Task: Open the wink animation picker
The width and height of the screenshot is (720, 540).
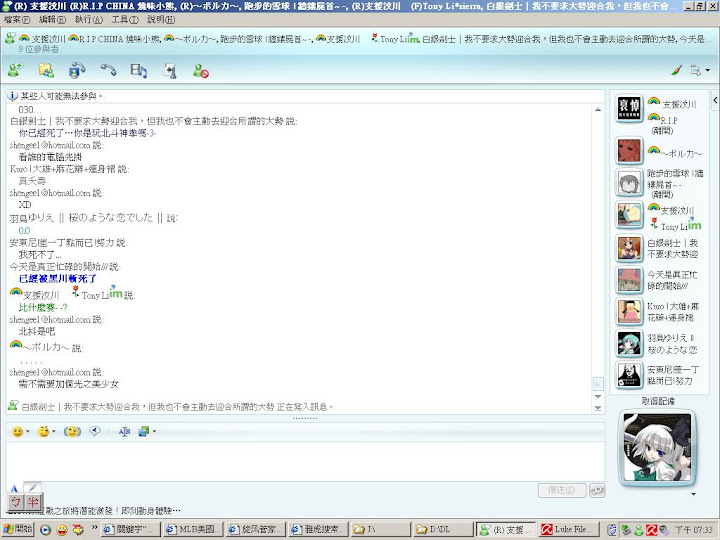Action: pyautogui.click(x=43, y=431)
